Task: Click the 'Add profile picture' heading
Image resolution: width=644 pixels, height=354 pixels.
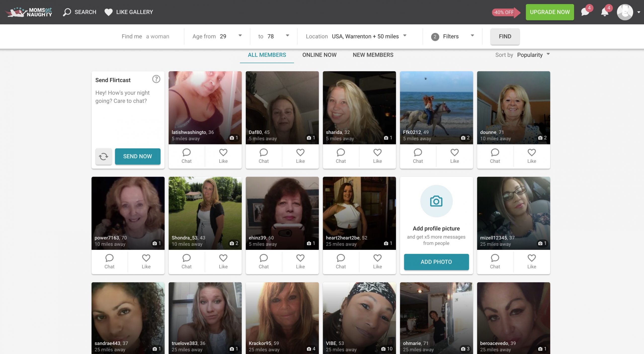Action: [x=436, y=228]
